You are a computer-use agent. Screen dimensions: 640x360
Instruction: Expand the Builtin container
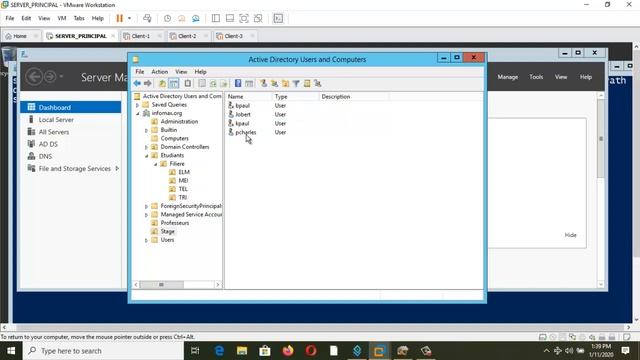[146, 130]
